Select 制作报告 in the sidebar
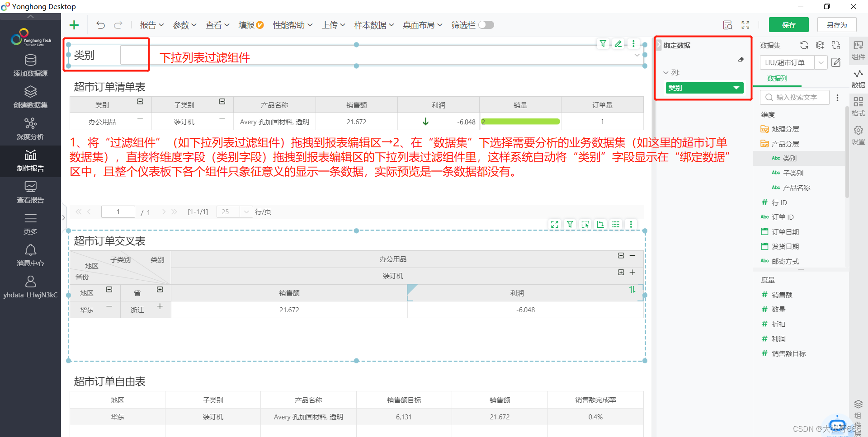This screenshot has width=868, height=437. [x=30, y=161]
